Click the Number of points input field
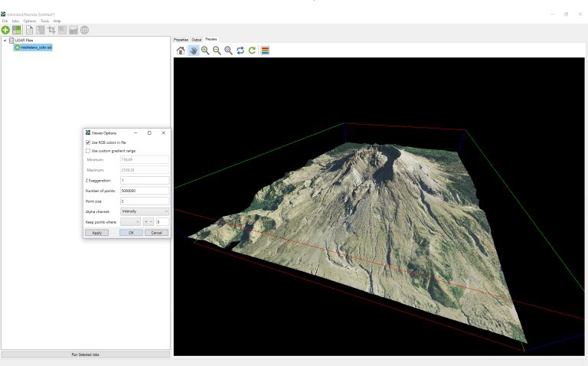The width and height of the screenshot is (588, 366). 144,190
